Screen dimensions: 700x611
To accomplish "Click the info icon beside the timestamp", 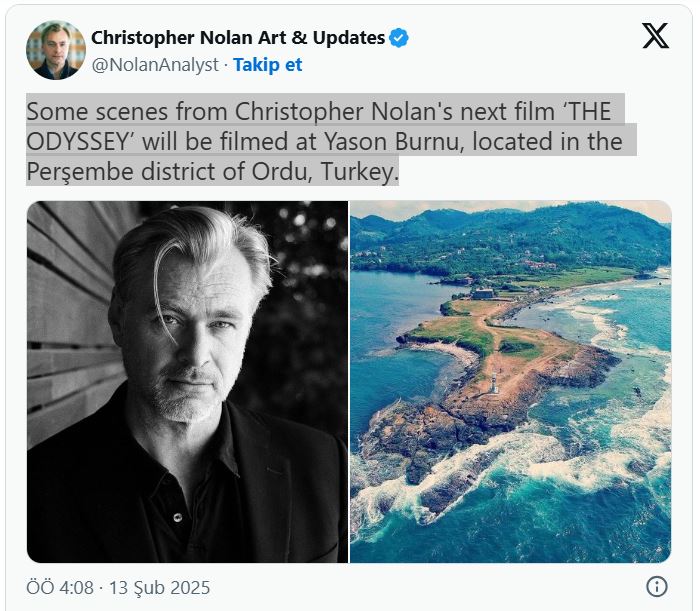I will (x=656, y=586).
